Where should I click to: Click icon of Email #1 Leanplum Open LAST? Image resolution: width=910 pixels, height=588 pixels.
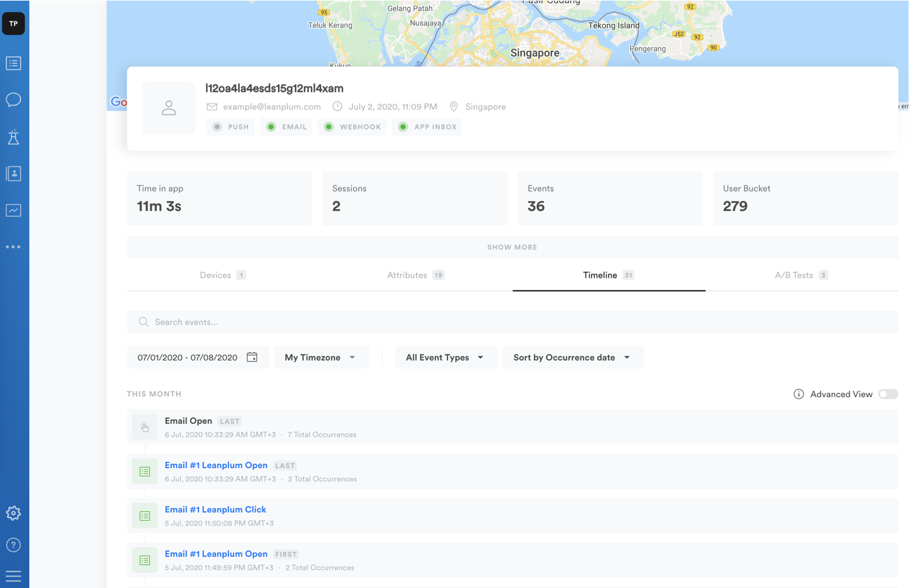(x=145, y=471)
